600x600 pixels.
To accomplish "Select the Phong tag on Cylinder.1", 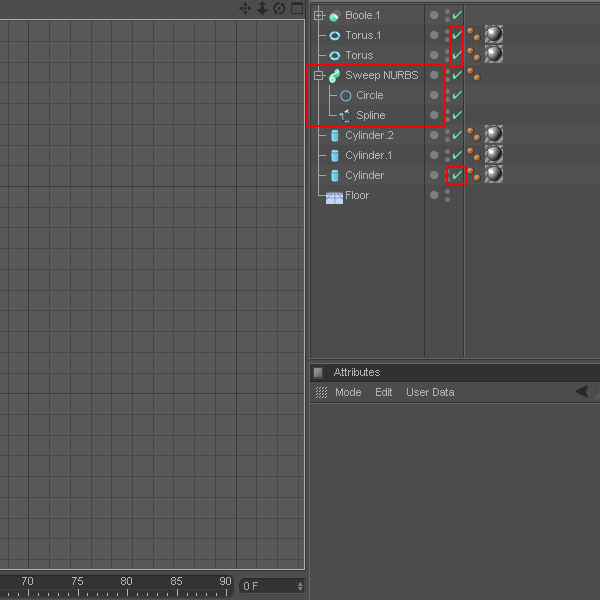I will (474, 155).
